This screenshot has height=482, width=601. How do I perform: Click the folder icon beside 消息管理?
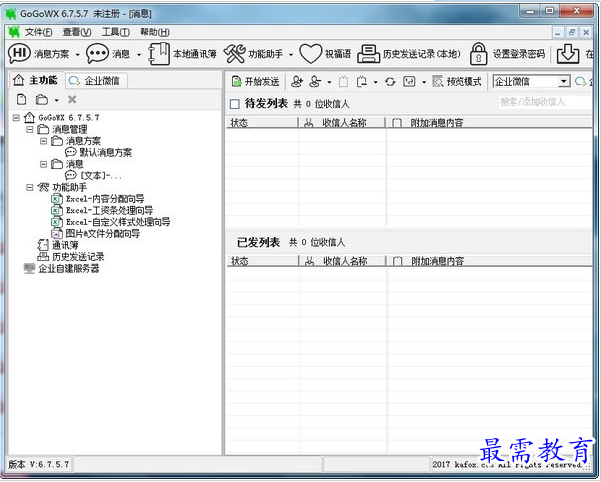[43, 130]
